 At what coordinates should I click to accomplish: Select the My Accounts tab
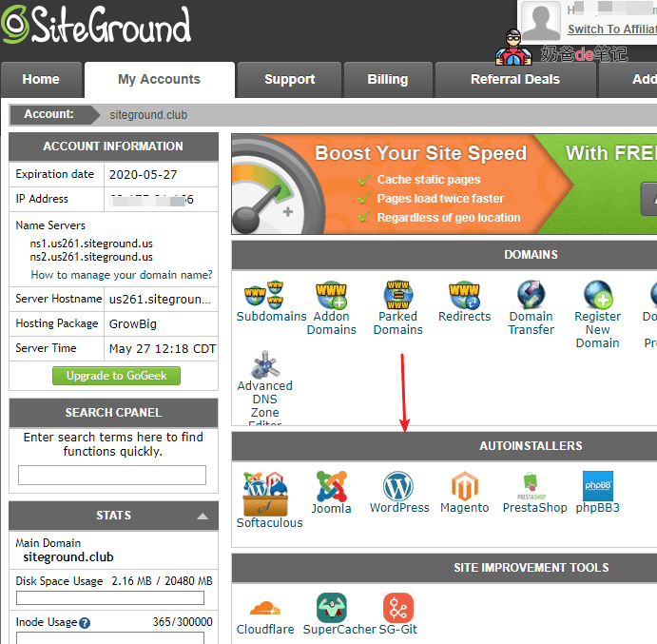[159, 79]
